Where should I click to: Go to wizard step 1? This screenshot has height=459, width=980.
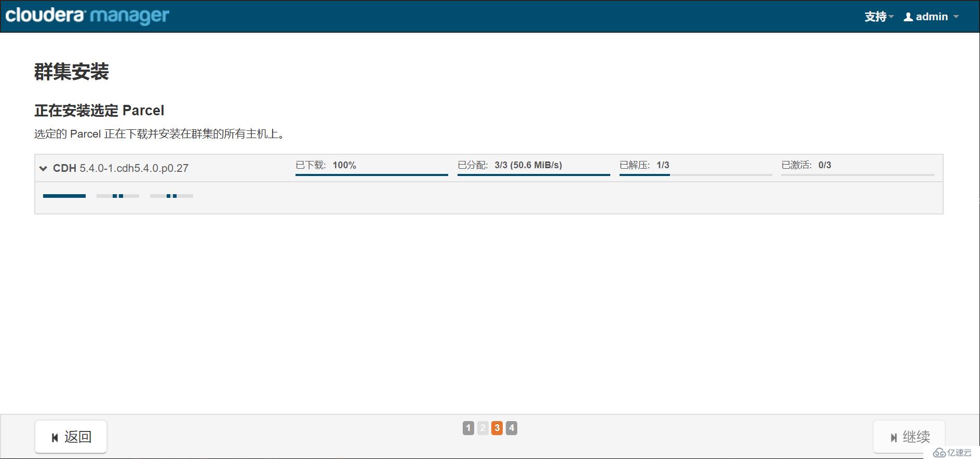[x=468, y=428]
